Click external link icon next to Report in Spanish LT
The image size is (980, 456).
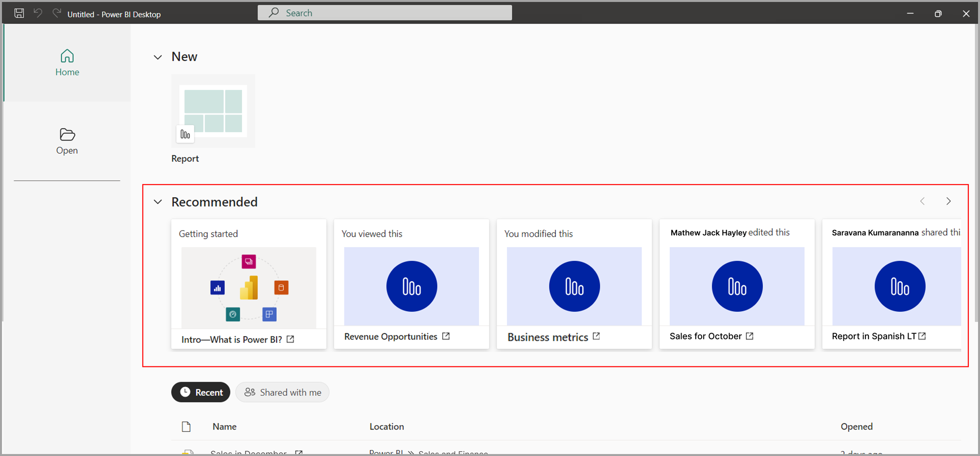922,336
